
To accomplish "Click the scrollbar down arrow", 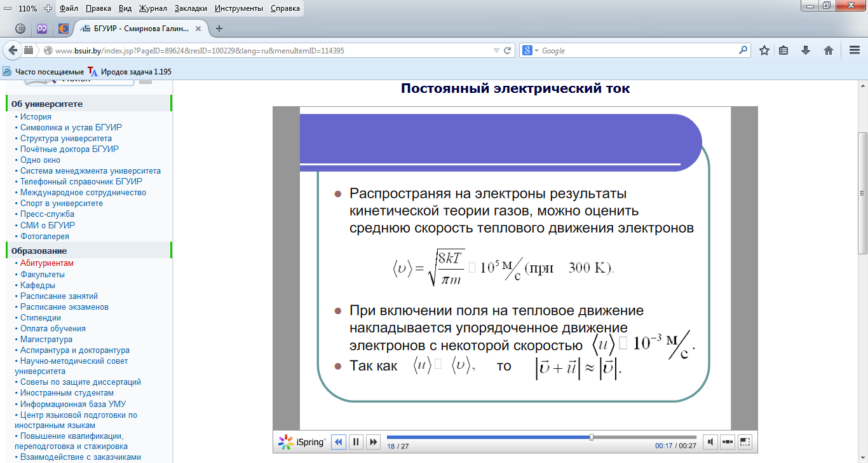I will pyautogui.click(x=862, y=457).
